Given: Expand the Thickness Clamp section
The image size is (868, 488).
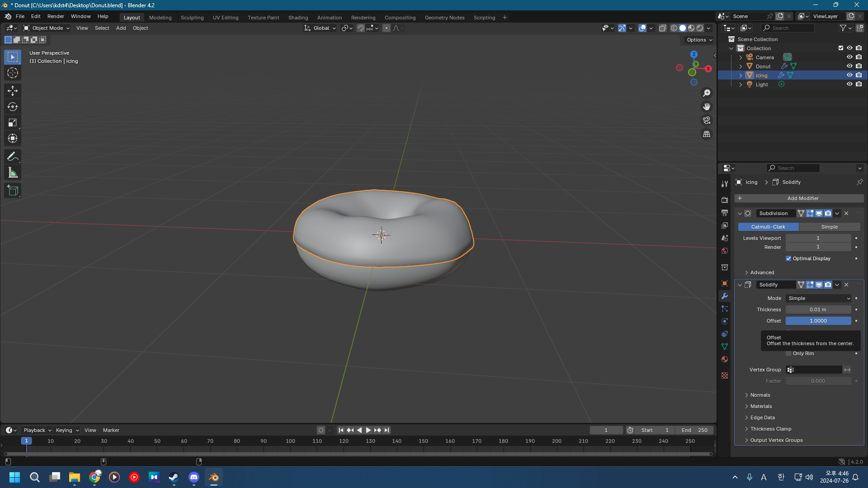Looking at the screenshot, I should coord(770,429).
